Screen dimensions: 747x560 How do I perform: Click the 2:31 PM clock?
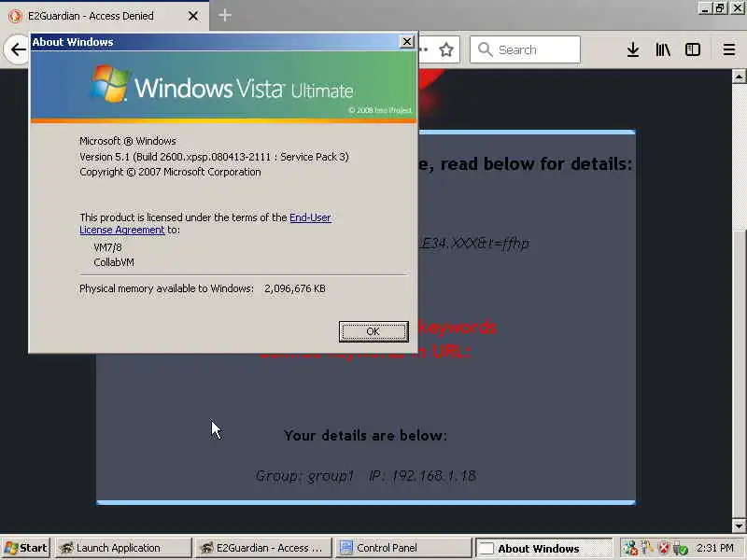(715, 548)
